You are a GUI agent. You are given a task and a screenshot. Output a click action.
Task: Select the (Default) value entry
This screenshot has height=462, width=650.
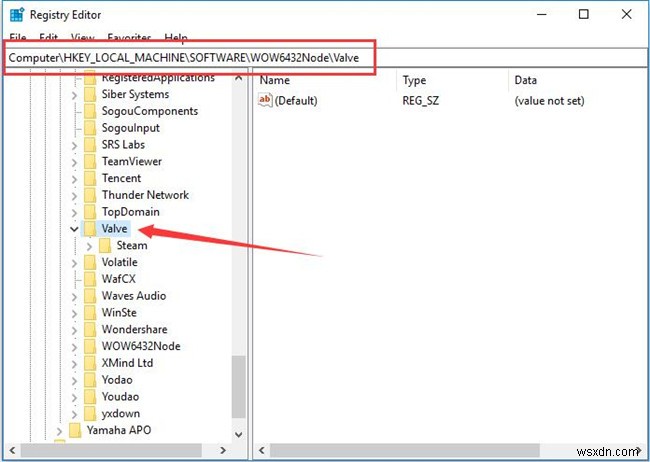(296, 100)
